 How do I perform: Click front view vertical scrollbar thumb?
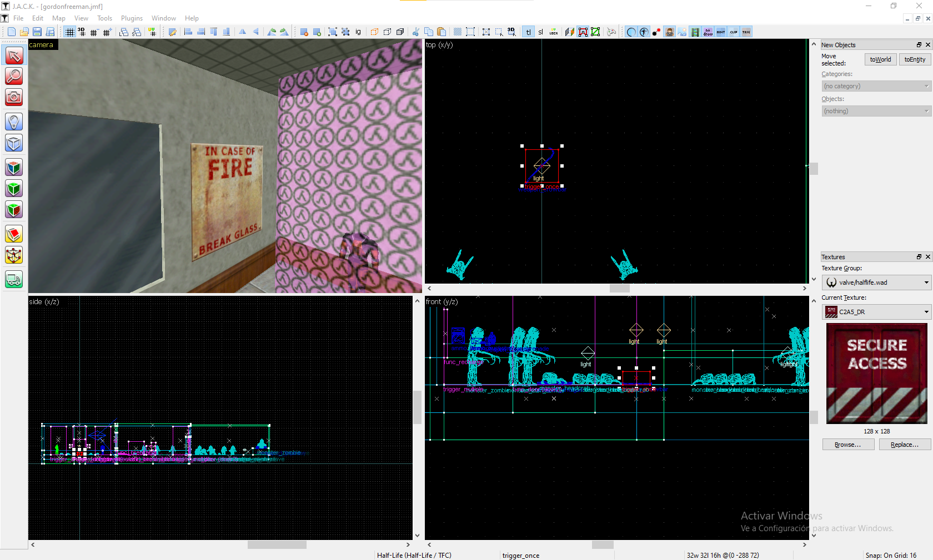[814, 417]
